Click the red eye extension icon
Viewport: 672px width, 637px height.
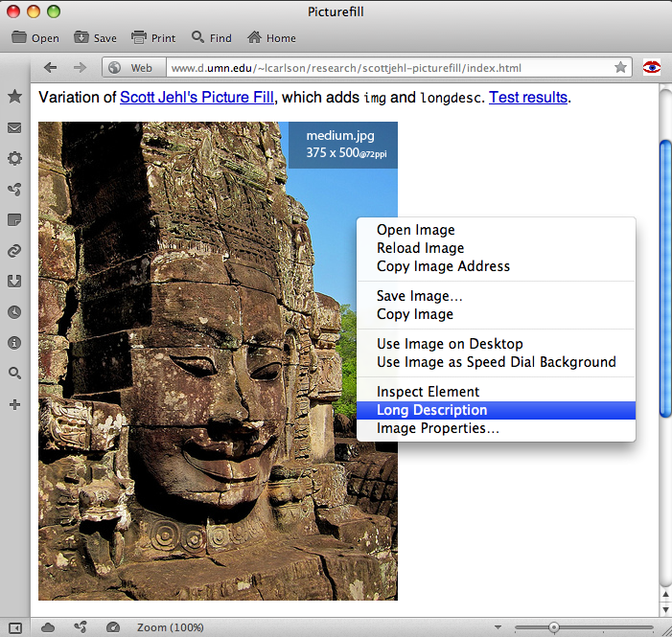[652, 67]
